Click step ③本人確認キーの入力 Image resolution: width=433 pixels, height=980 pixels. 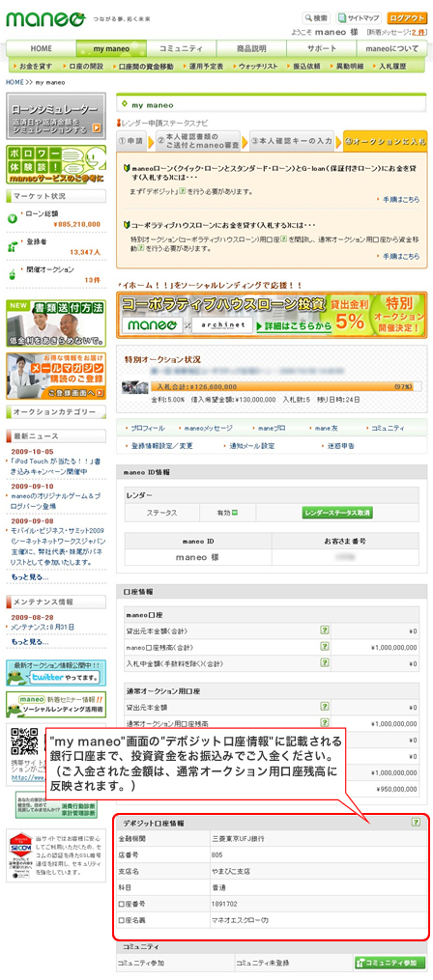click(x=292, y=141)
